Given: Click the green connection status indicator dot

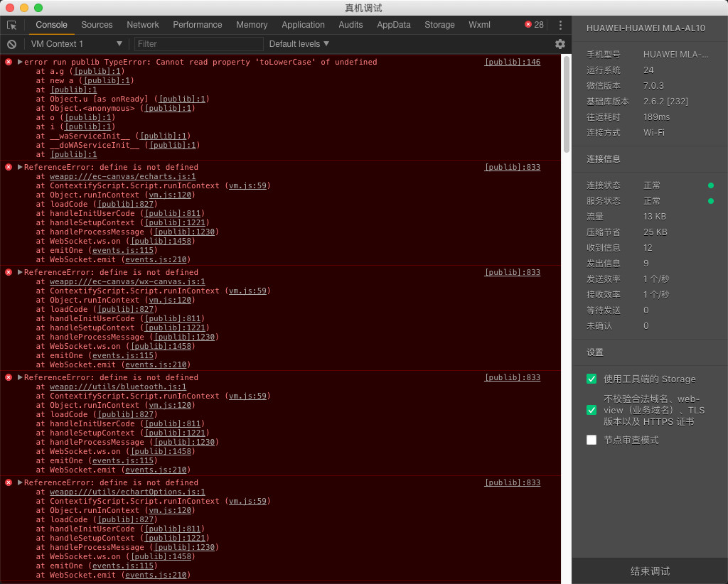Looking at the screenshot, I should tap(710, 185).
